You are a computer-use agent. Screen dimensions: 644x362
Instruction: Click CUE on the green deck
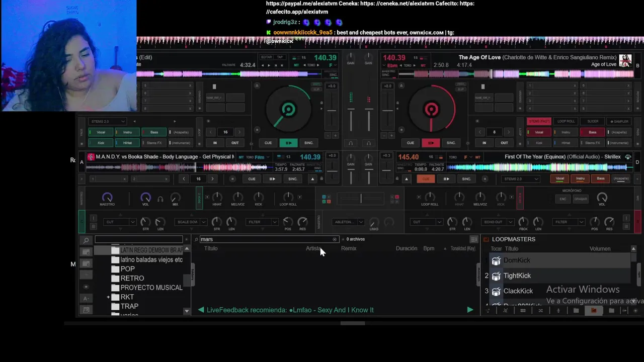pyautogui.click(x=268, y=143)
